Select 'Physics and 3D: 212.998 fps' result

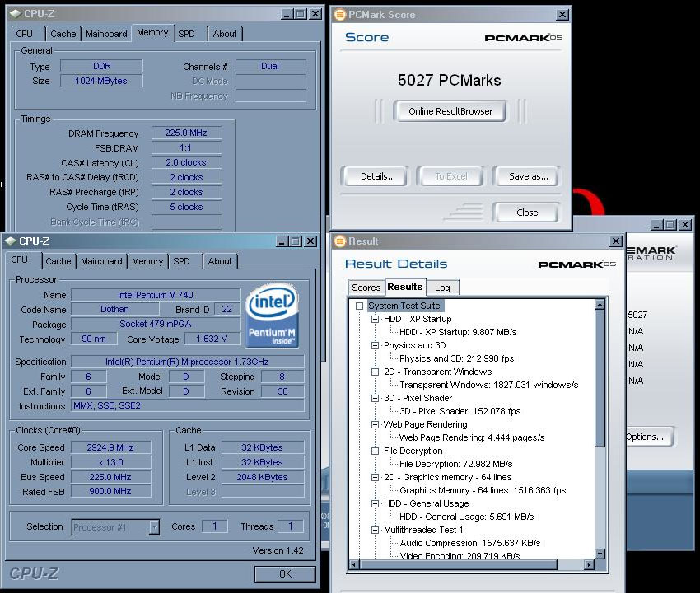[x=457, y=358]
